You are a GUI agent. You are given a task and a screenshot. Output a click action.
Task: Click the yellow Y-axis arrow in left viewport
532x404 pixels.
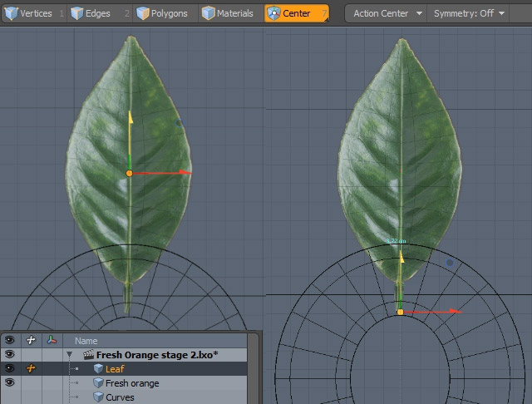click(131, 117)
